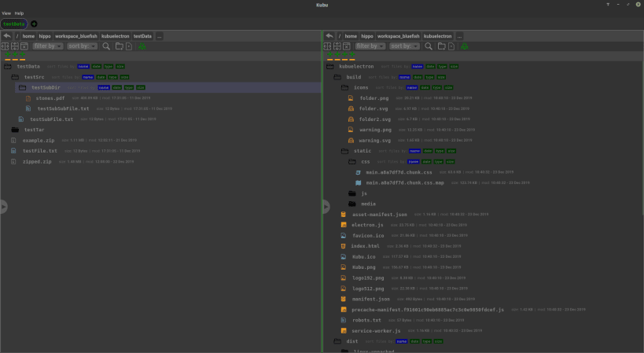This screenshot has width=644, height=353.
Task: Click the folder.svg file icon
Action: (351, 108)
